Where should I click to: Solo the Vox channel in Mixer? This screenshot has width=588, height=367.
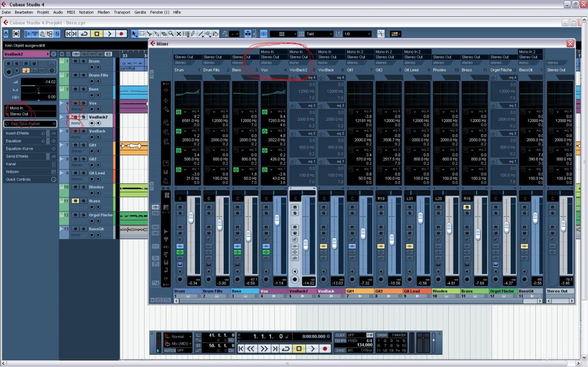(x=266, y=213)
